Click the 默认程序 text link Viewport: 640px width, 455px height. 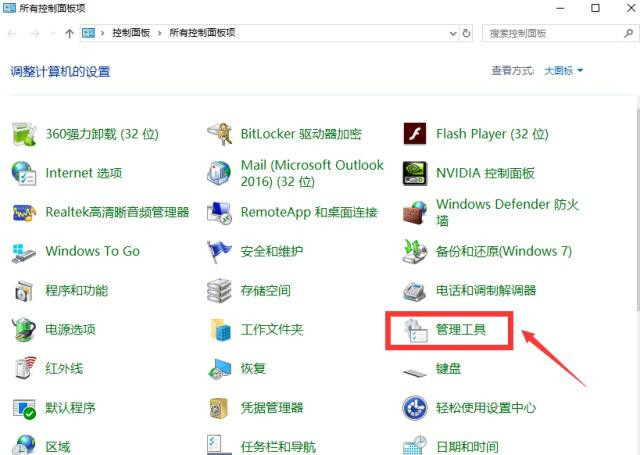coord(71,408)
